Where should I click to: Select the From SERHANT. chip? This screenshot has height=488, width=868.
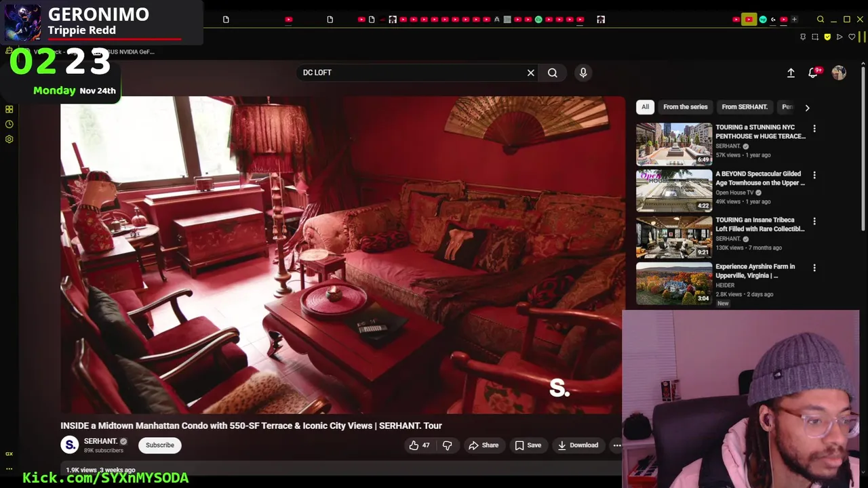(x=745, y=107)
